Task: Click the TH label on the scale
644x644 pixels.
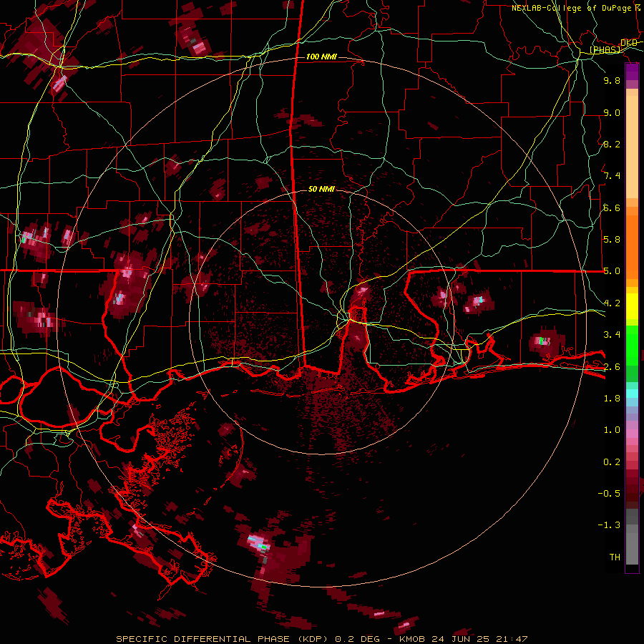Action: (x=615, y=557)
